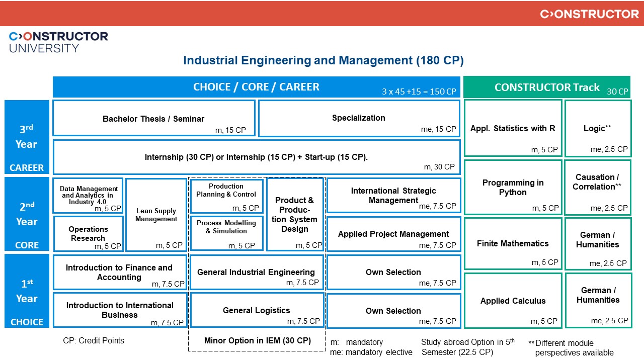
Task: Select the Bachelor Thesis / Seminar module
Action: [154, 118]
